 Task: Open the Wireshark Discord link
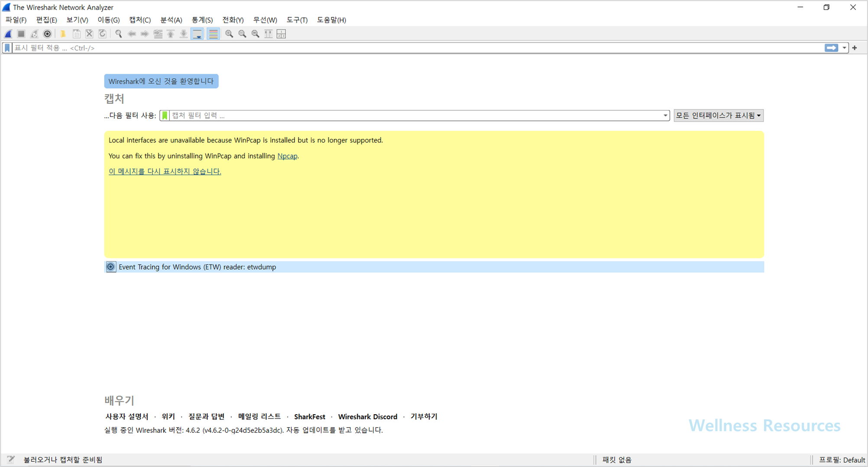(368, 417)
